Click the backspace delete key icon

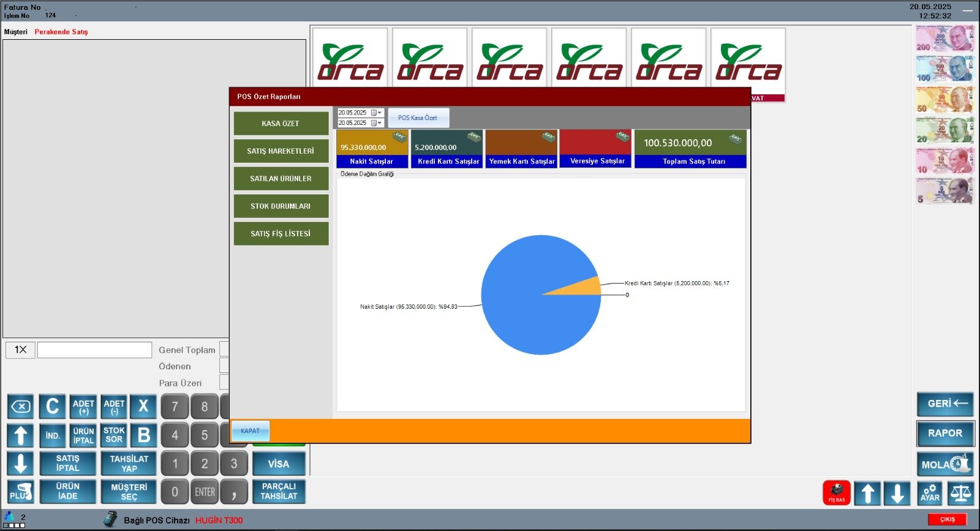(x=20, y=407)
